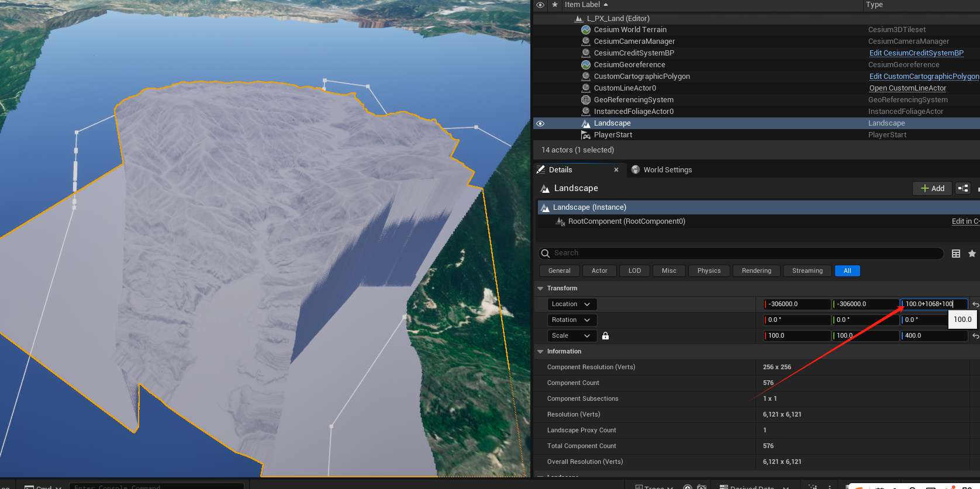Collapse the Information section
The height and width of the screenshot is (489, 980).
(540, 352)
